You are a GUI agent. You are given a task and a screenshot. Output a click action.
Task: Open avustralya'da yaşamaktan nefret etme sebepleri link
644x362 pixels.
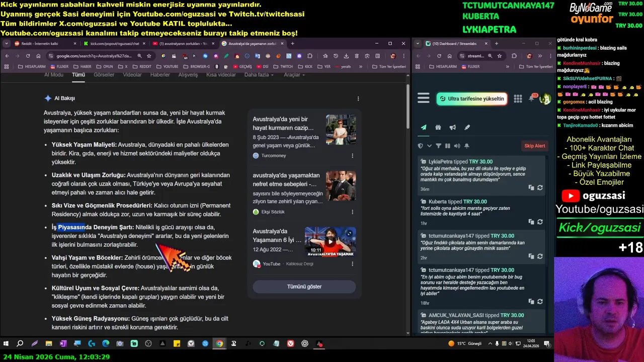coord(286,179)
